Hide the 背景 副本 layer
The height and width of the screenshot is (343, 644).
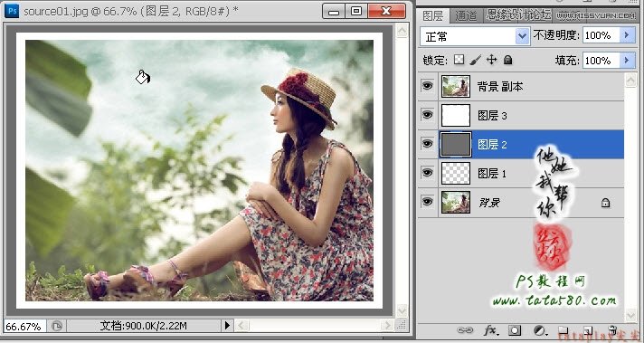(x=428, y=86)
